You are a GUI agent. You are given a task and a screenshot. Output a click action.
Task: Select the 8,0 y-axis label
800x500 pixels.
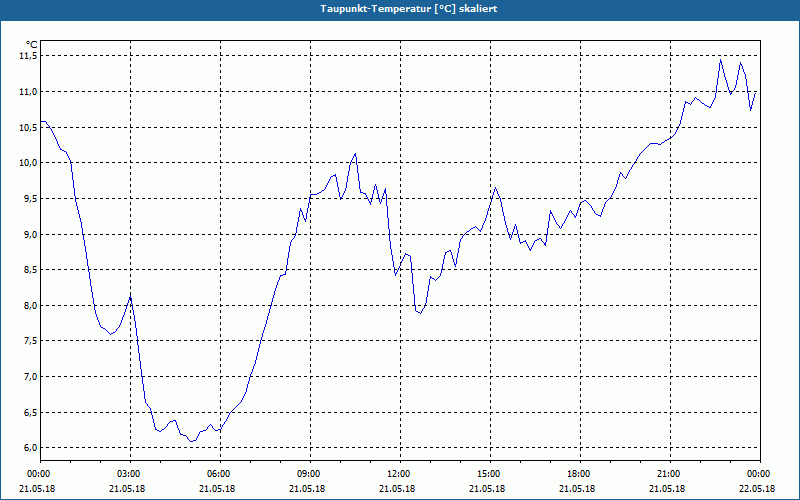[x=30, y=306]
